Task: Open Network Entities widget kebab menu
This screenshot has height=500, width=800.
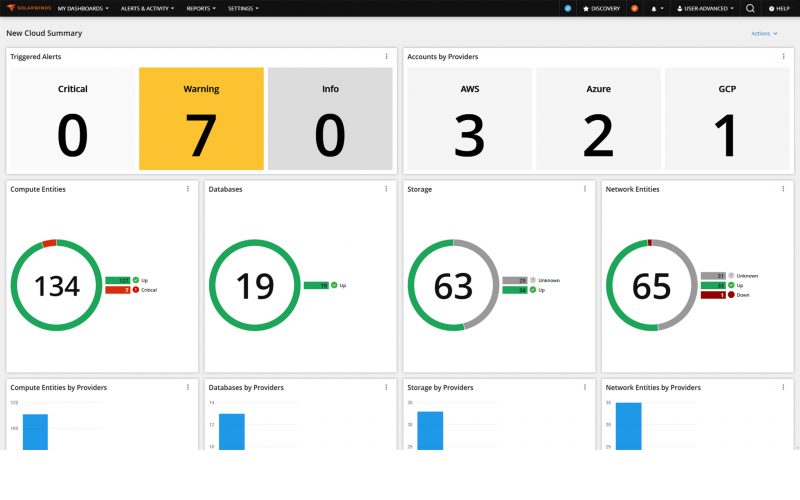Action: tap(783, 189)
